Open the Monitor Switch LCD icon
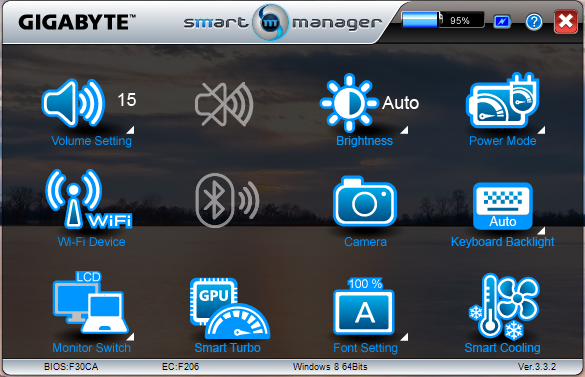Viewport: 585px width, 377px height. pyautogui.click(x=91, y=302)
